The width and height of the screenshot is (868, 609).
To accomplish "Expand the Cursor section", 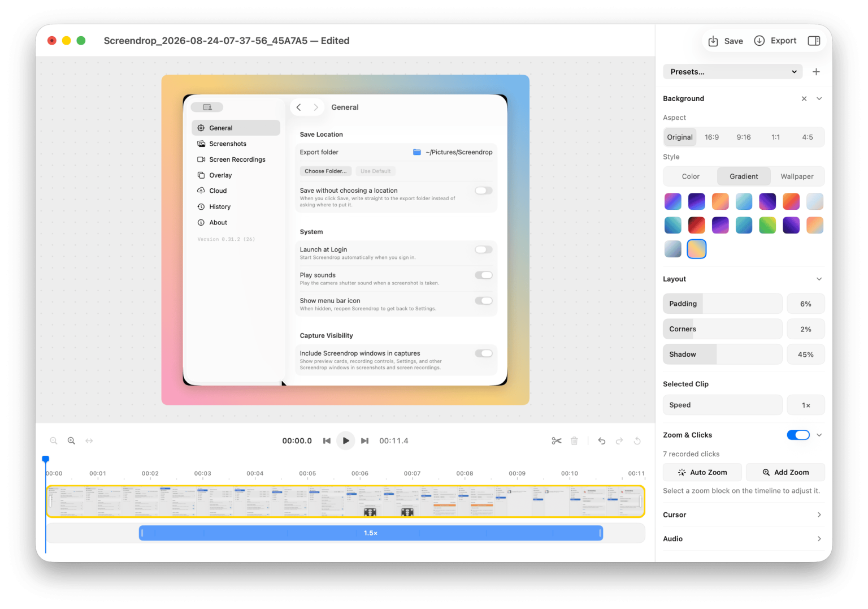I will (x=819, y=515).
